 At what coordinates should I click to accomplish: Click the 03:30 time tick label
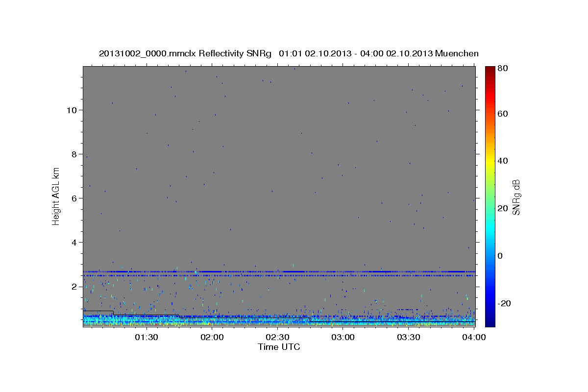(x=409, y=338)
